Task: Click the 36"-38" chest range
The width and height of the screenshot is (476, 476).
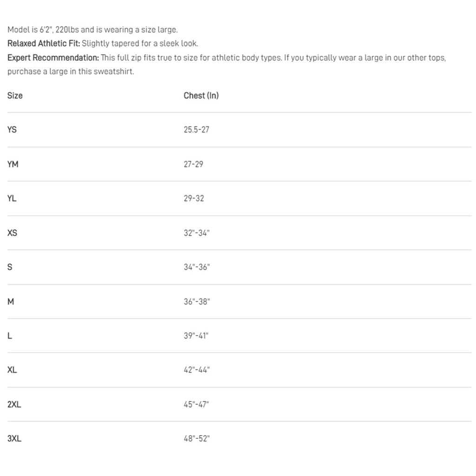Action: point(197,302)
